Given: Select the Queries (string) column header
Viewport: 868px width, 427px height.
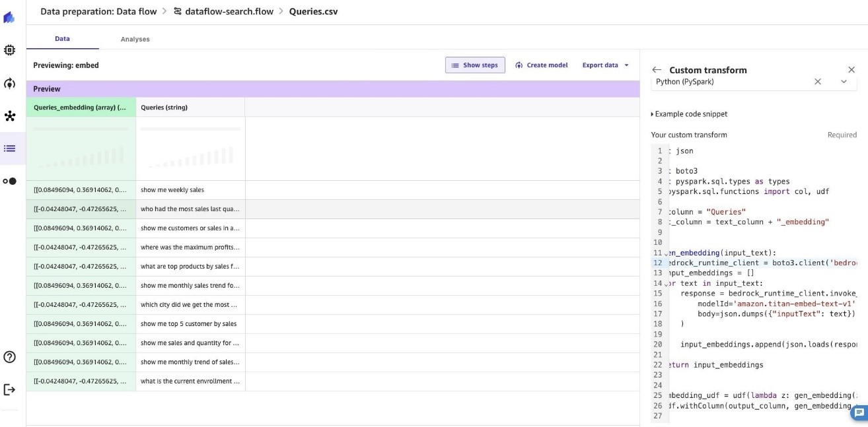Looking at the screenshot, I should coord(190,108).
